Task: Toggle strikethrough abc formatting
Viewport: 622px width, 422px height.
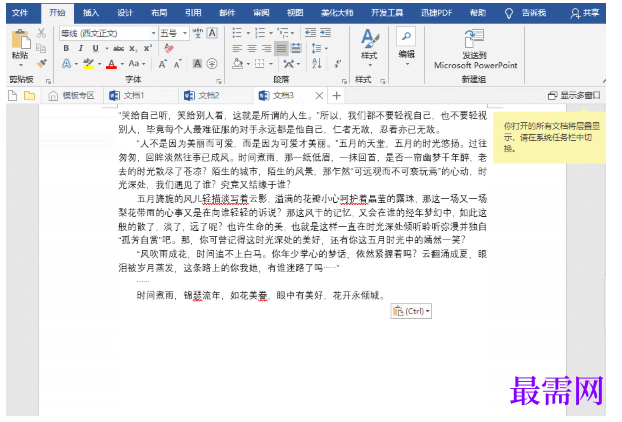Action: click(x=118, y=48)
